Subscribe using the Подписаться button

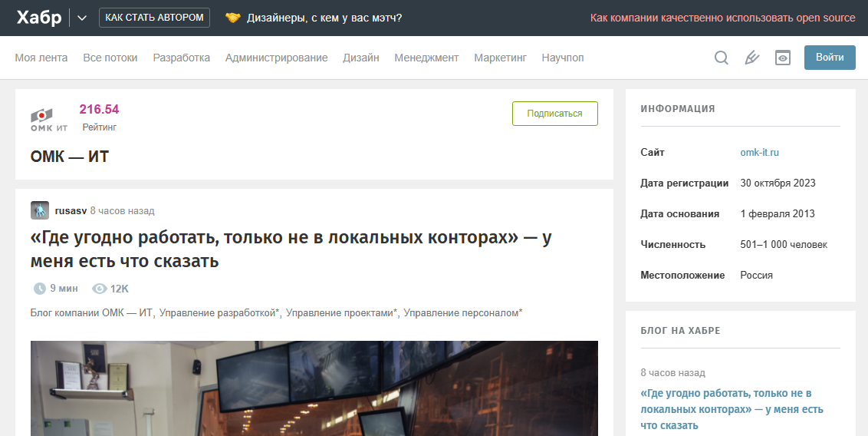tap(554, 114)
